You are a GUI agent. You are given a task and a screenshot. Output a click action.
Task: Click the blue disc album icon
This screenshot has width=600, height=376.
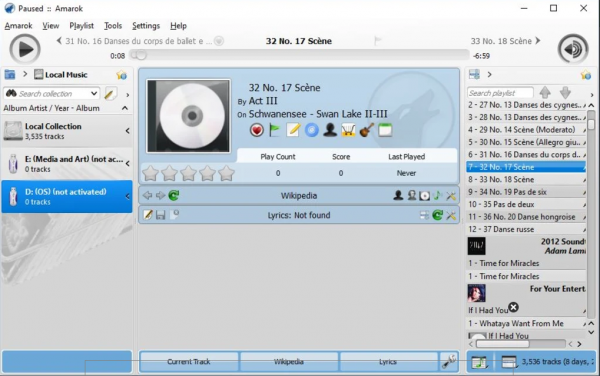tap(311, 130)
